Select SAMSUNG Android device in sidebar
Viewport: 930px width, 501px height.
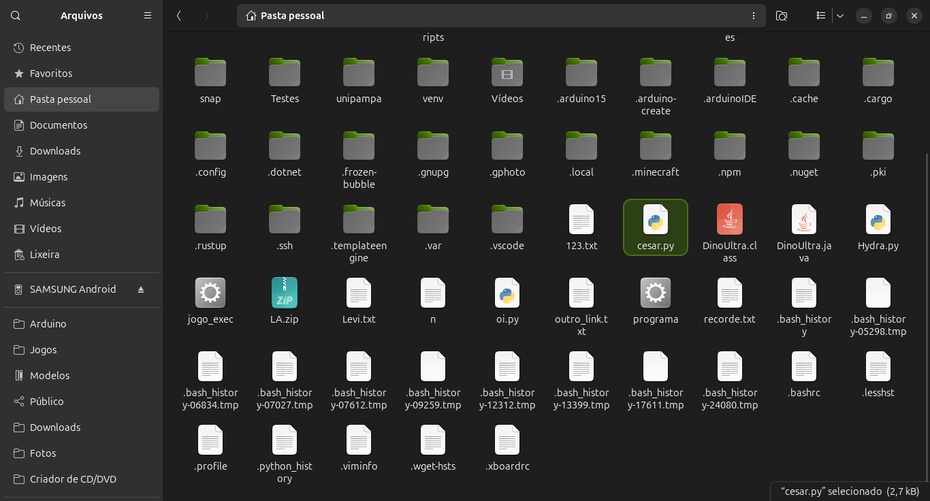(x=81, y=289)
